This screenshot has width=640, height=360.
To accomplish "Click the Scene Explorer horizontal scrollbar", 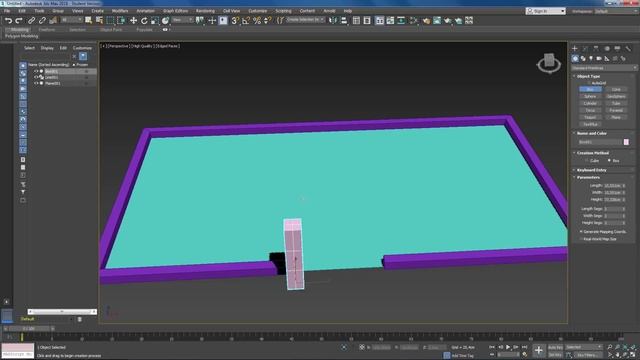I will click(62, 312).
